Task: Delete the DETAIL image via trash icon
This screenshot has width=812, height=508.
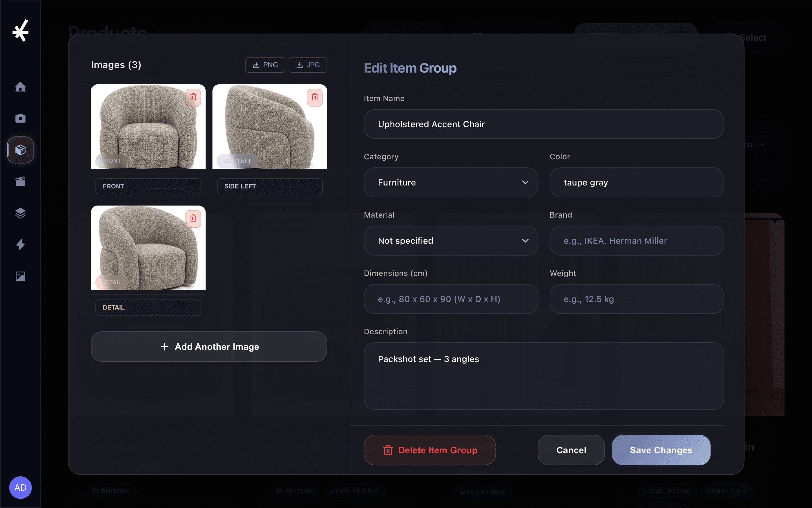Action: click(193, 218)
